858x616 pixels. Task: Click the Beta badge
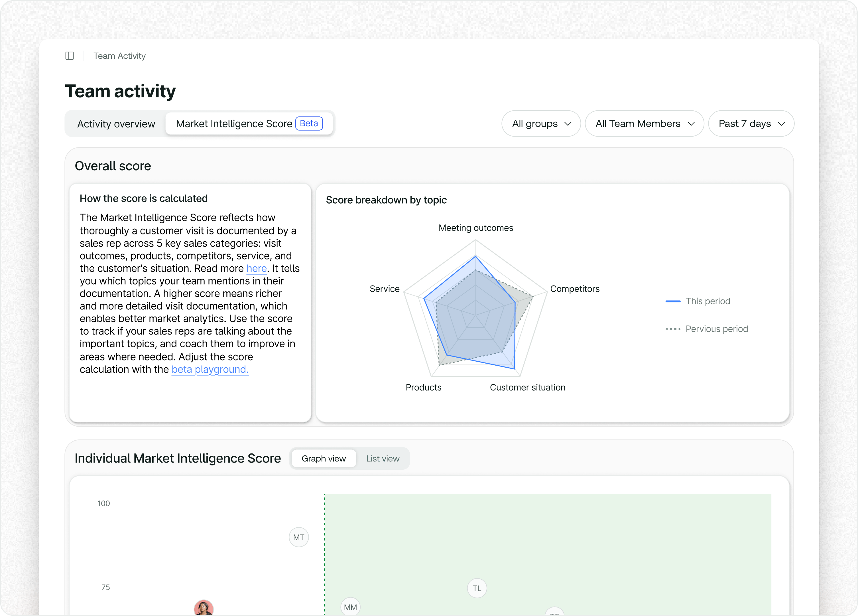(x=309, y=123)
